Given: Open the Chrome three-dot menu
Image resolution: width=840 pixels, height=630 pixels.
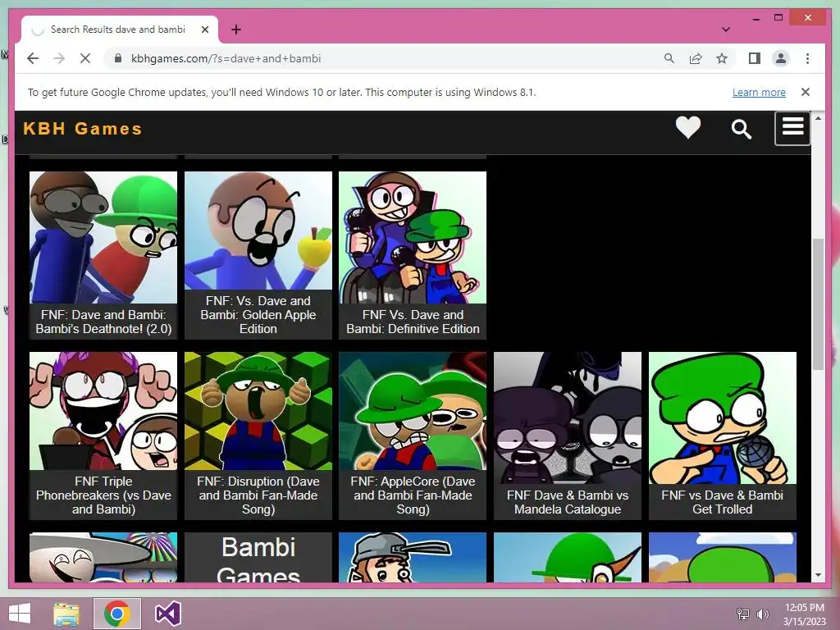Looking at the screenshot, I should [x=807, y=58].
